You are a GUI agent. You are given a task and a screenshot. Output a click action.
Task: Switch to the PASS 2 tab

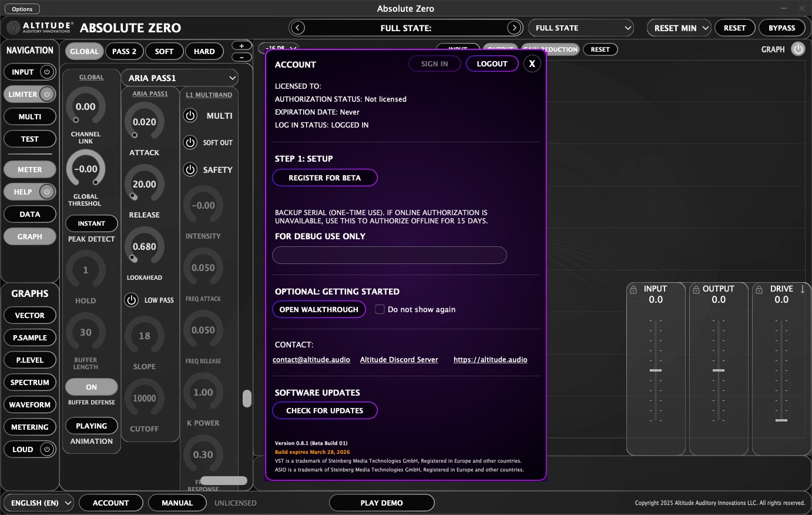click(x=124, y=51)
